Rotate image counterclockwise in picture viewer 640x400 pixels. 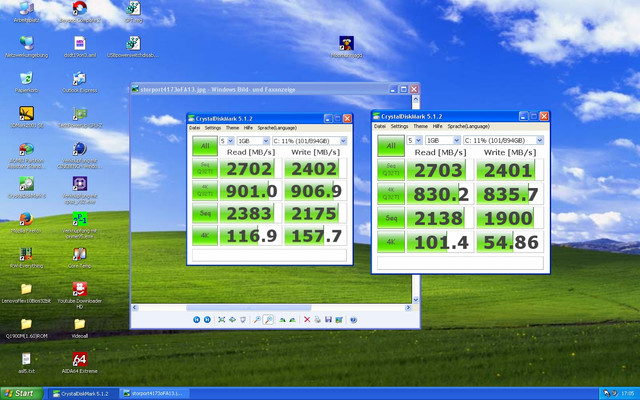tap(293, 320)
